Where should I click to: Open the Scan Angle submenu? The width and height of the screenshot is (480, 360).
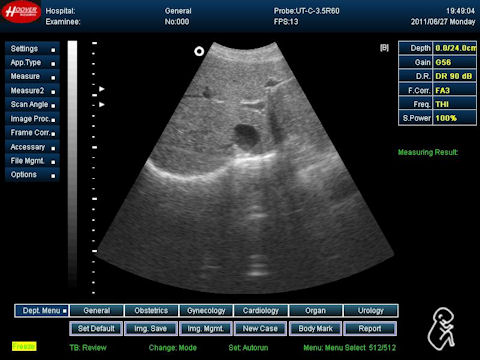(32, 105)
